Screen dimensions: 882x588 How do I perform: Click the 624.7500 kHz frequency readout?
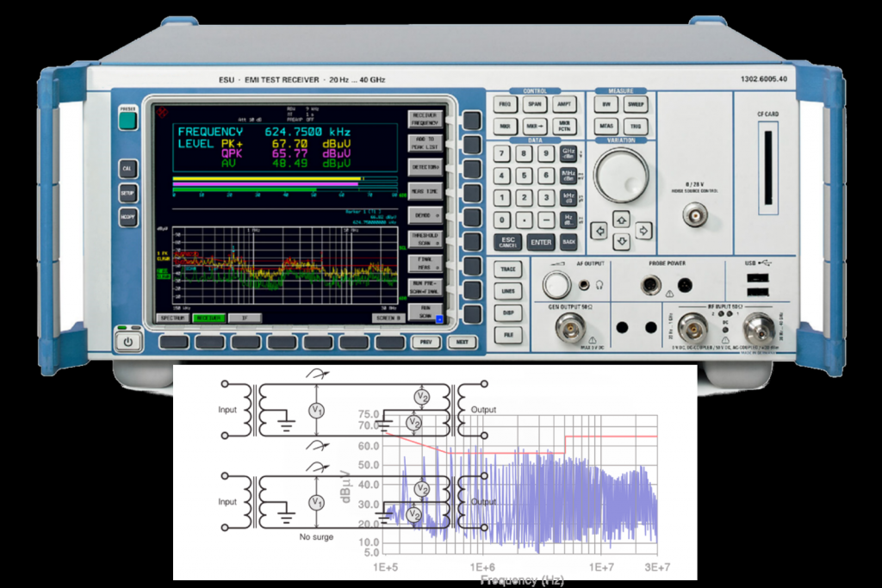pyautogui.click(x=307, y=132)
